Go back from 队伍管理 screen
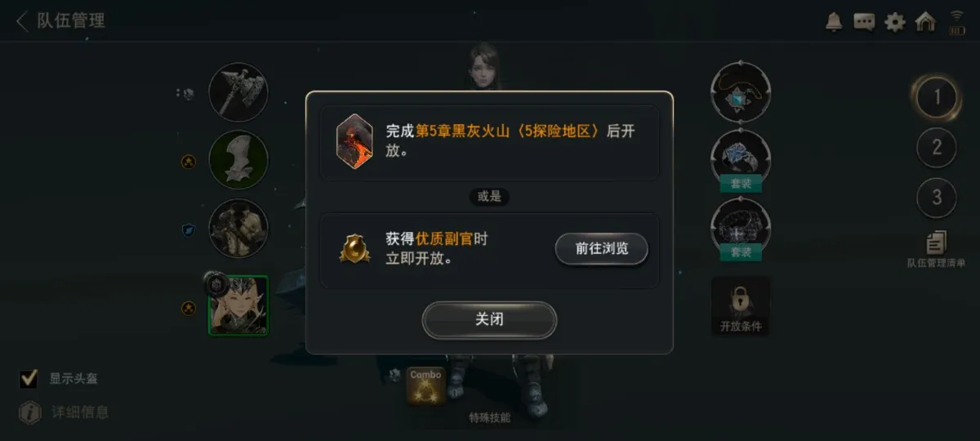This screenshot has height=441, width=980. tap(22, 20)
